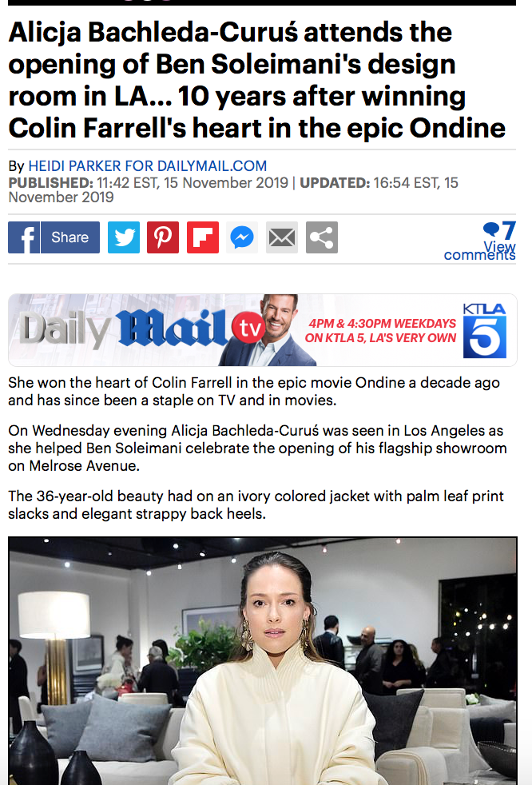This screenshot has height=785, width=532.
Task: Click the comments speech bubble icon
Action: (x=491, y=229)
